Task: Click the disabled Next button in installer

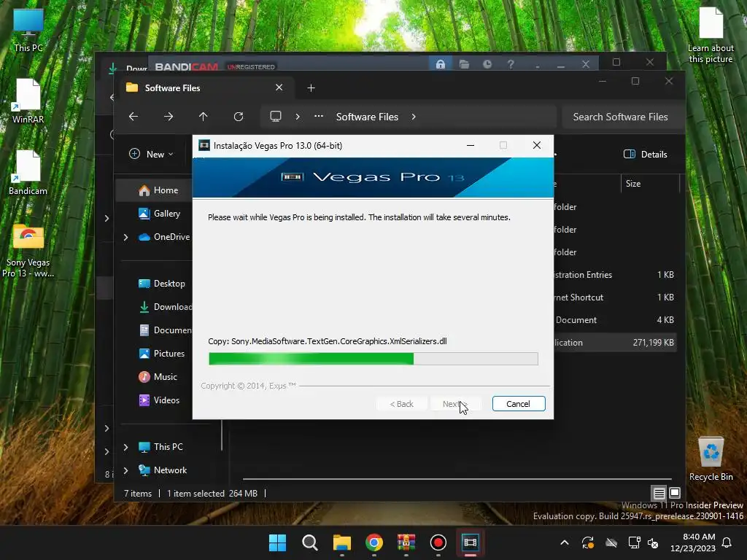Action: (455, 404)
